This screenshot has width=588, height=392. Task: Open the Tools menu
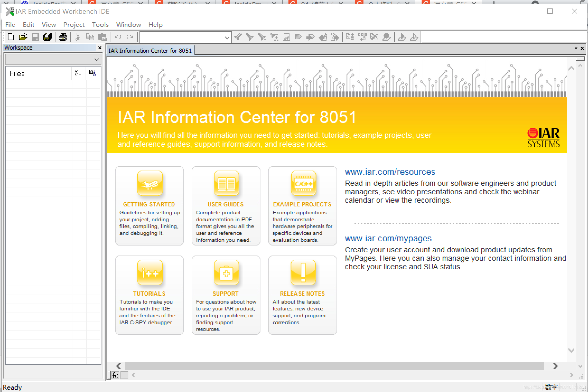(x=100, y=25)
